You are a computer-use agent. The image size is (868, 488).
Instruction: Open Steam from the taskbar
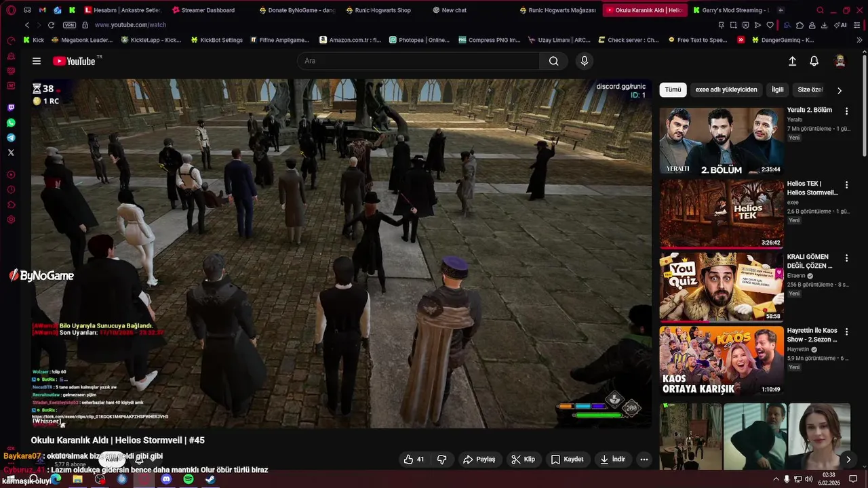tap(210, 479)
